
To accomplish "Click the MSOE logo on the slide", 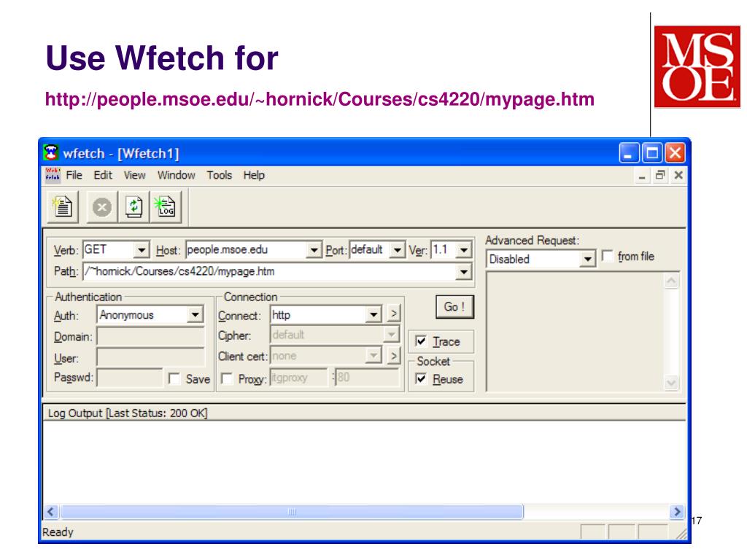I will click(x=697, y=66).
